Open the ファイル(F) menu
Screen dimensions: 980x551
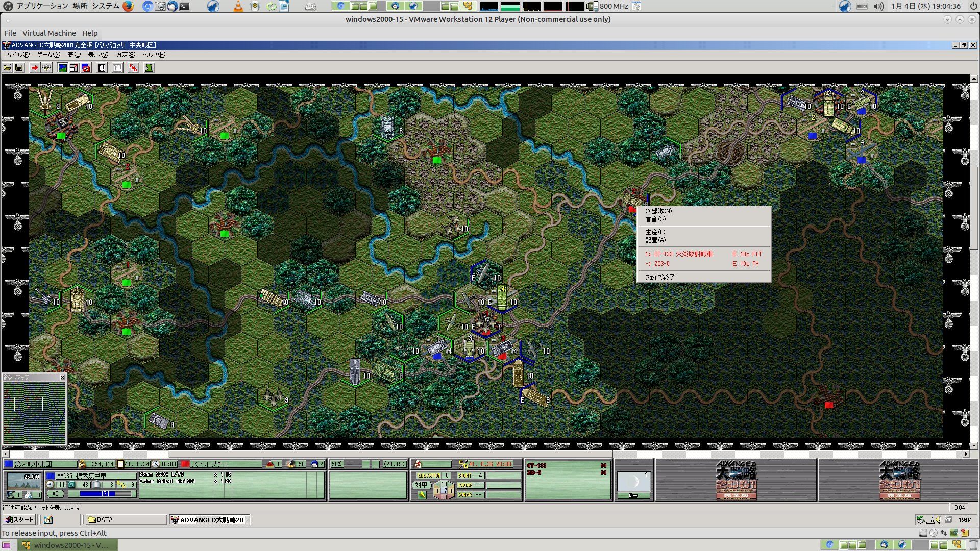click(17, 55)
